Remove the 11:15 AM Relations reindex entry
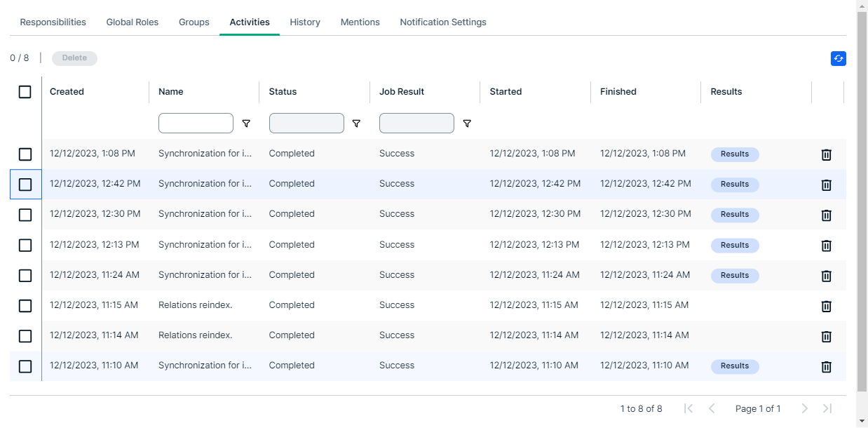The image size is (868, 428). click(x=827, y=306)
